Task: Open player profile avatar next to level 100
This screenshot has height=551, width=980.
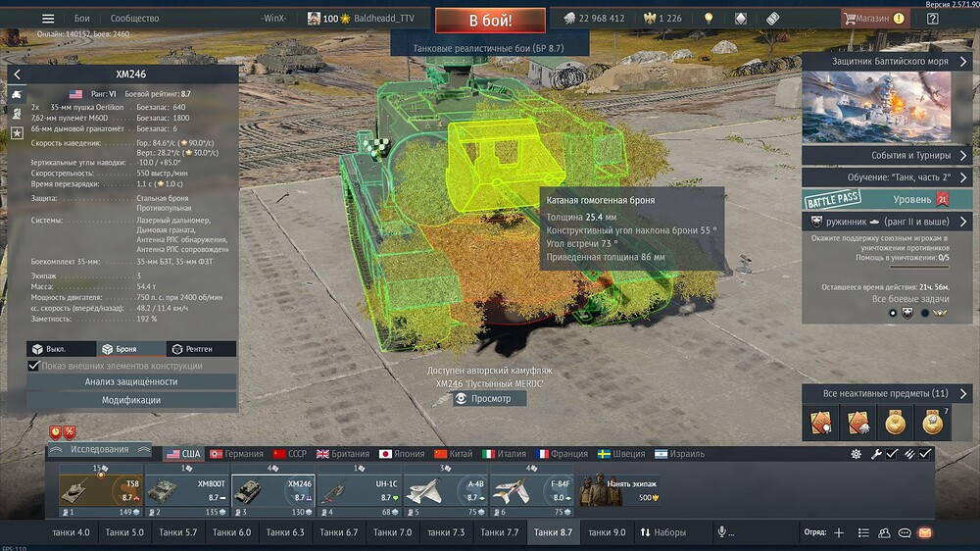Action: tap(314, 18)
